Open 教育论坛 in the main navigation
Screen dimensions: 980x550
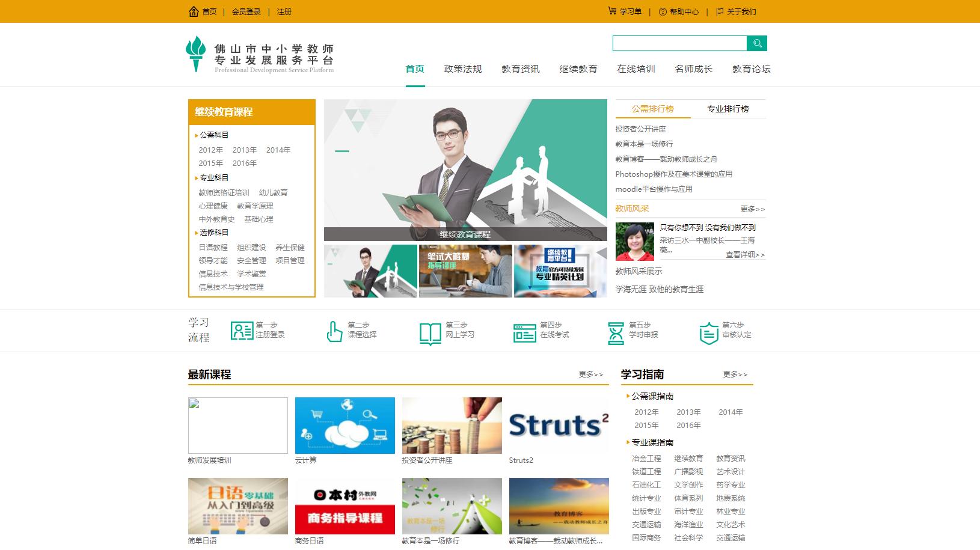pyautogui.click(x=752, y=69)
